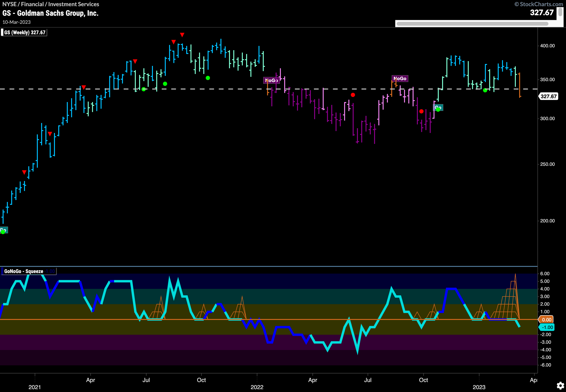Click the 250.00 price axis label
Viewport: 566px width, 392px height.
[x=547, y=164]
